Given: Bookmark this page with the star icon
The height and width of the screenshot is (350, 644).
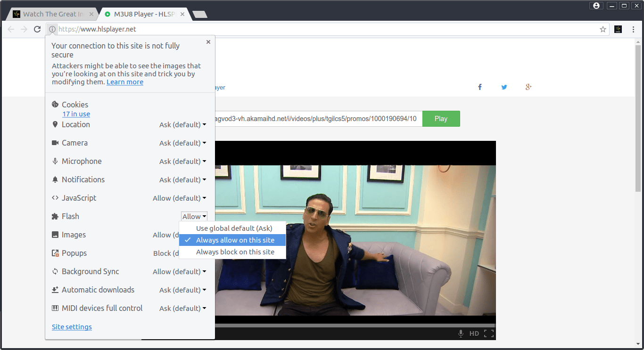Looking at the screenshot, I should point(603,29).
